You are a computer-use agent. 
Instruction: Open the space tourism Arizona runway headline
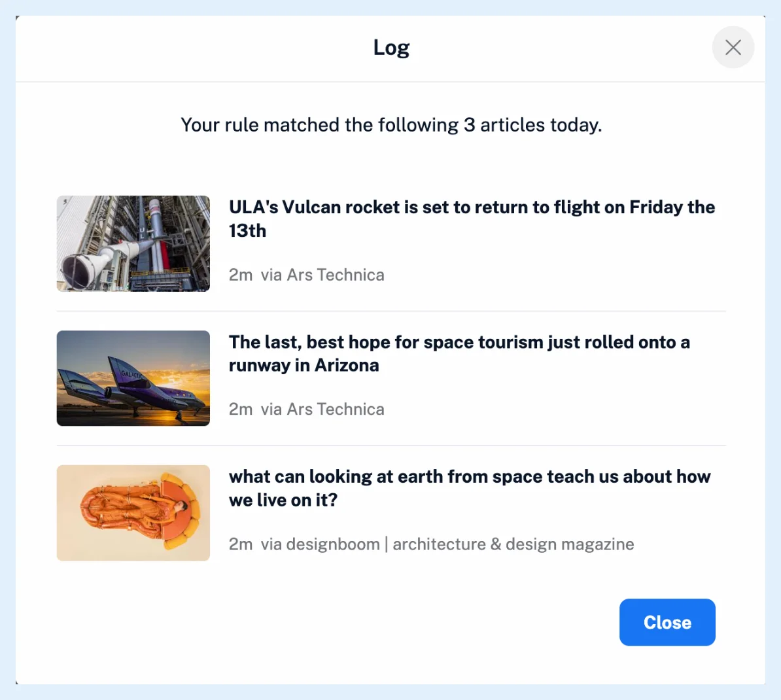[459, 354]
